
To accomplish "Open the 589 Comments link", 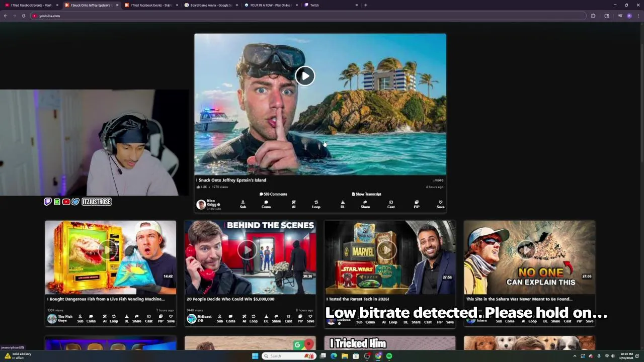I will pos(273,194).
